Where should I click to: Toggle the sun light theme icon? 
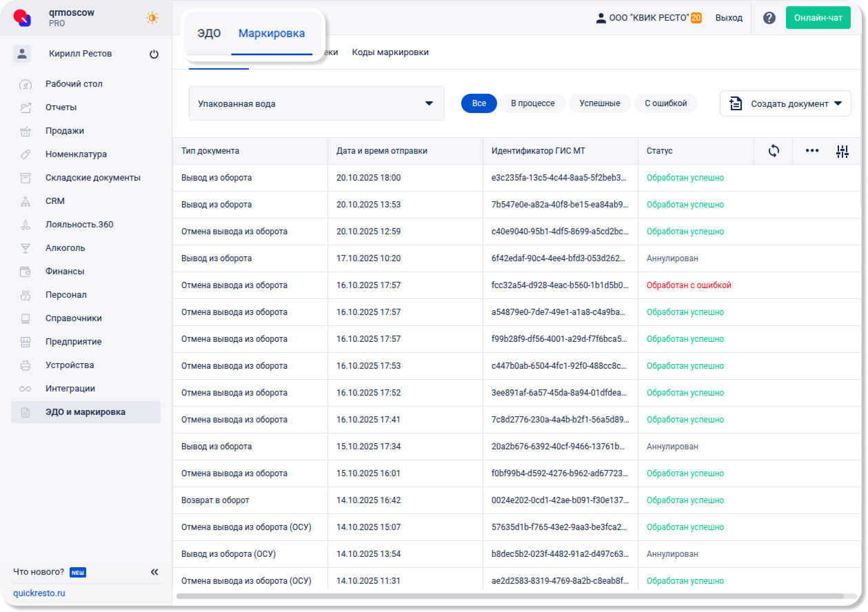152,18
